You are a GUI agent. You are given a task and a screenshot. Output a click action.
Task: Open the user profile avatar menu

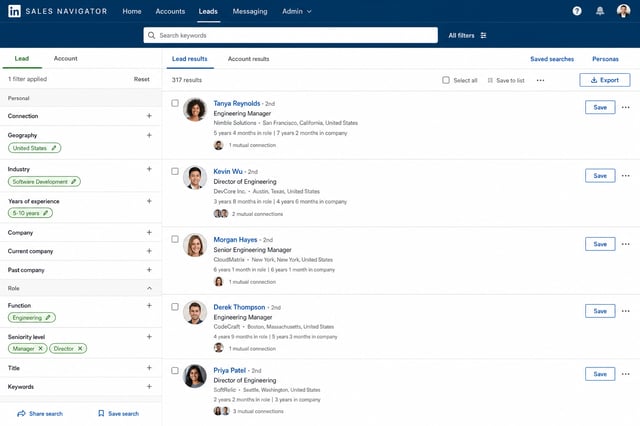pyautogui.click(x=623, y=11)
